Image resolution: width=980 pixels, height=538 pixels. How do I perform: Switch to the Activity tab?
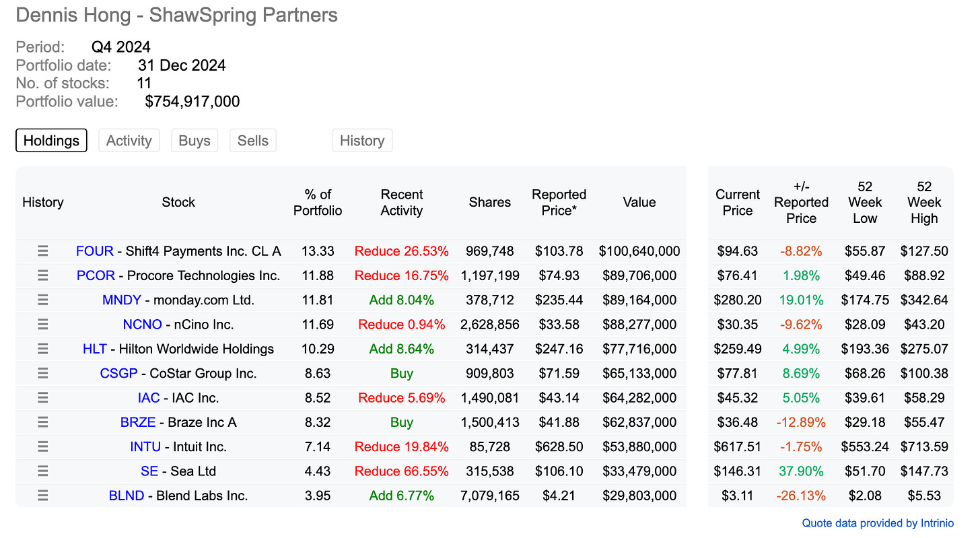coord(129,141)
